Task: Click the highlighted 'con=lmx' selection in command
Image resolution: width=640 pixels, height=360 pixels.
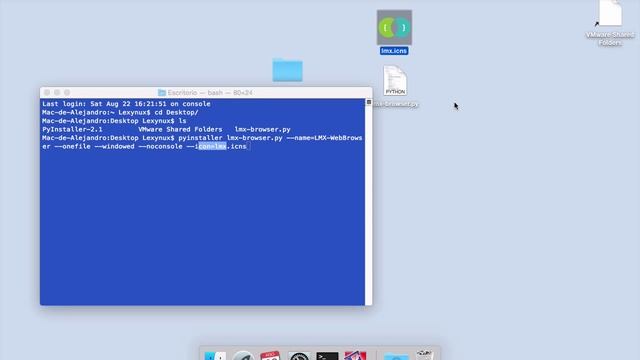Action: (x=212, y=147)
